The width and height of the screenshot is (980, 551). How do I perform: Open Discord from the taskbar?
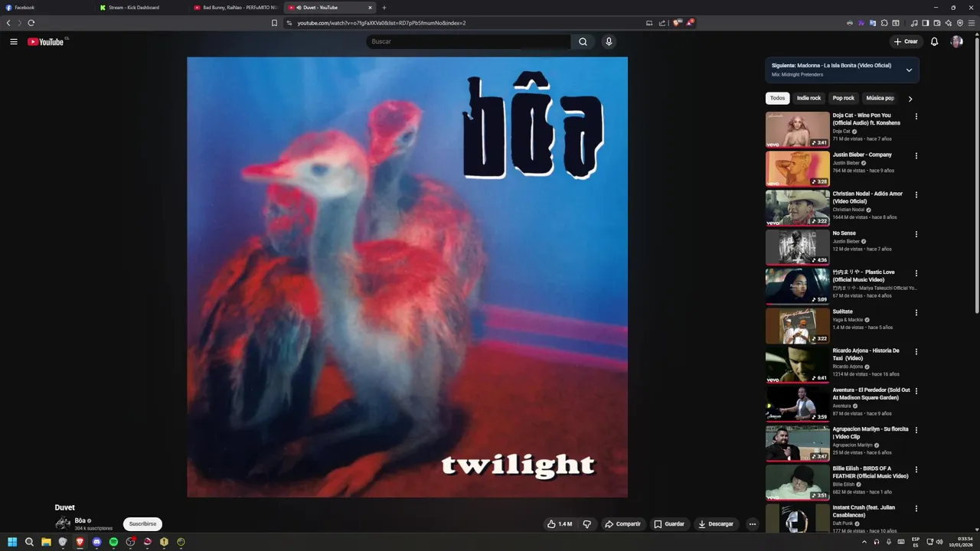coord(96,542)
